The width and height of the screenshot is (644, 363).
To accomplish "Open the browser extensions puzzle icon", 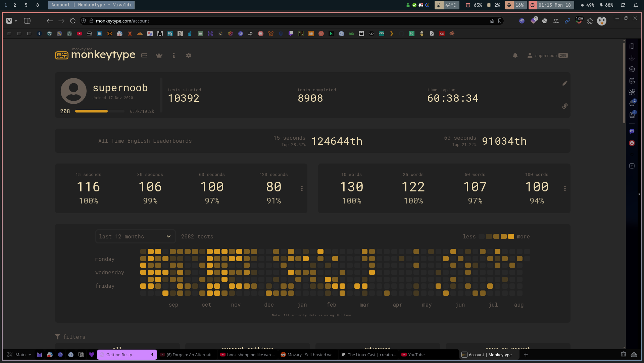I will pos(590,21).
